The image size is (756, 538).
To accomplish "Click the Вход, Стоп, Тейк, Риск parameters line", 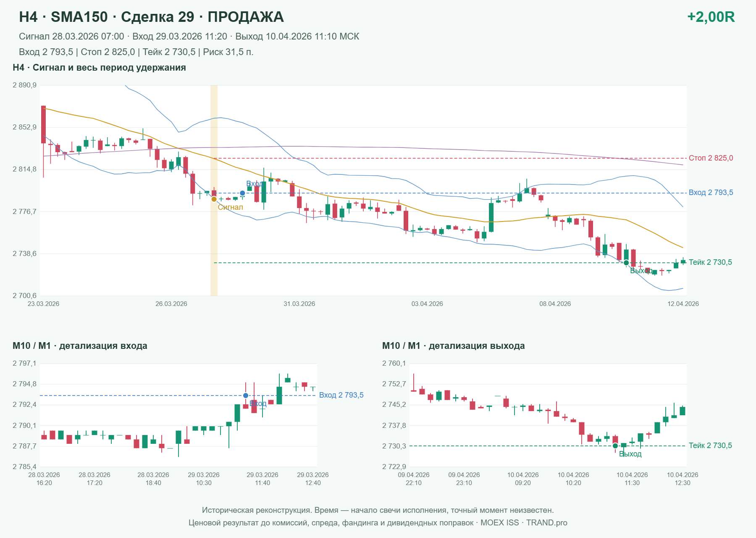I will 136,52.
